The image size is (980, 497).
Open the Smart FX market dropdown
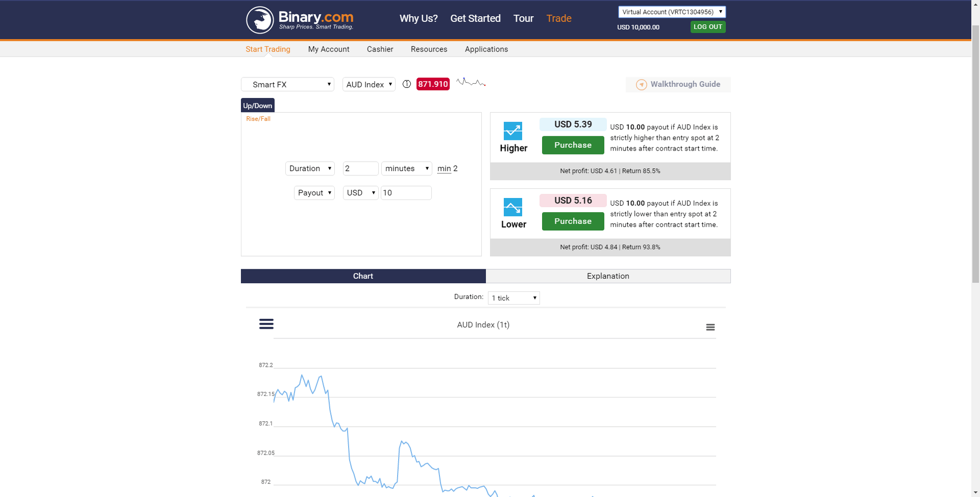click(x=287, y=84)
